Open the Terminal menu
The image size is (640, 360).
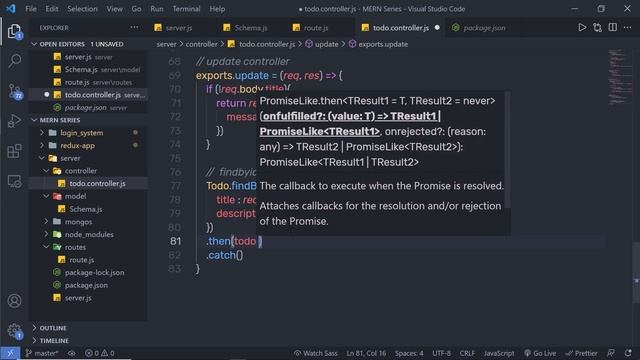186,9
